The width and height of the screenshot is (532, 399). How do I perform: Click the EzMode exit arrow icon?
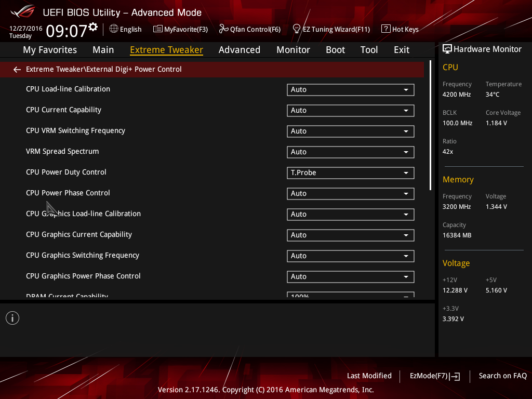click(x=455, y=376)
